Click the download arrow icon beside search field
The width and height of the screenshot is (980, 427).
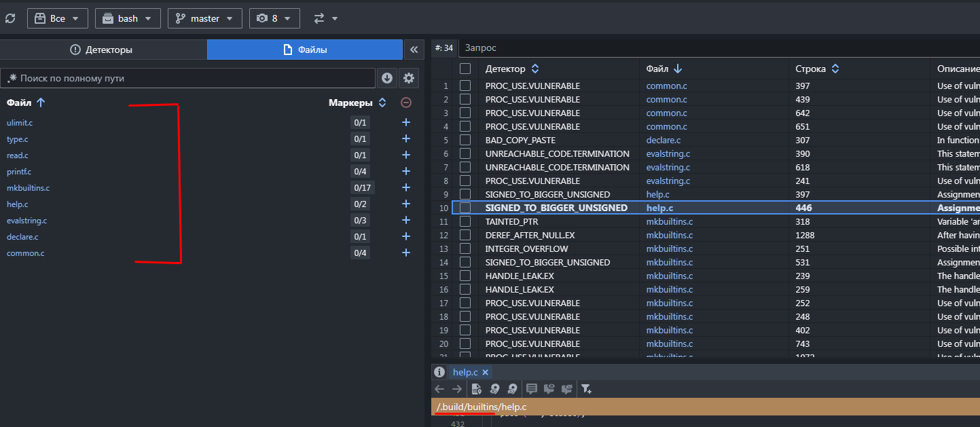[387, 78]
